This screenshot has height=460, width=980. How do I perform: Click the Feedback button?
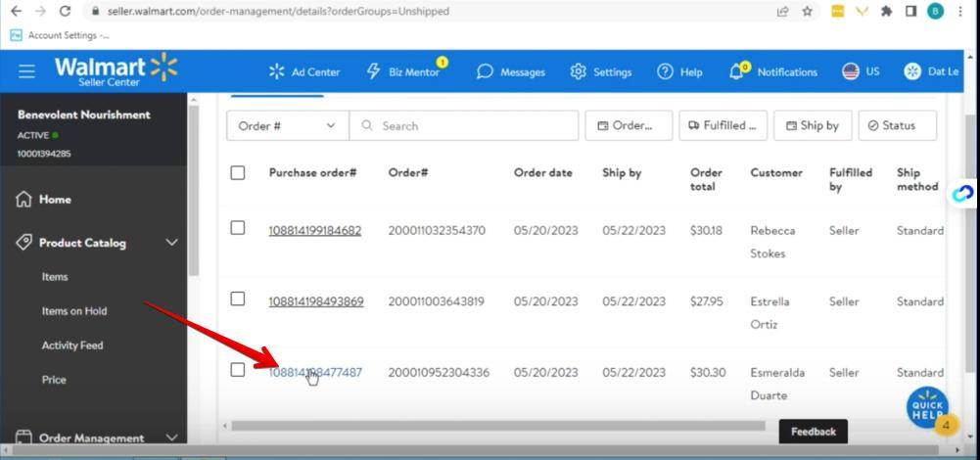pos(814,432)
